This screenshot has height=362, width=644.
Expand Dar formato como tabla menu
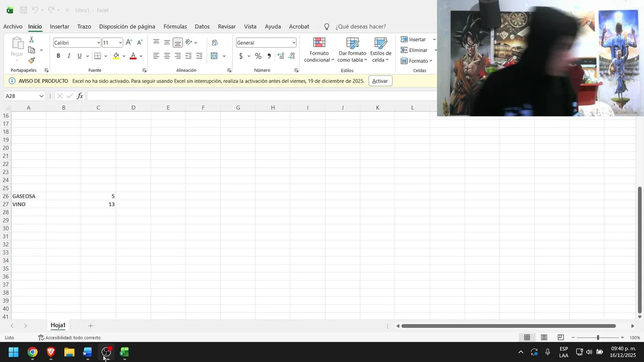tap(352, 50)
